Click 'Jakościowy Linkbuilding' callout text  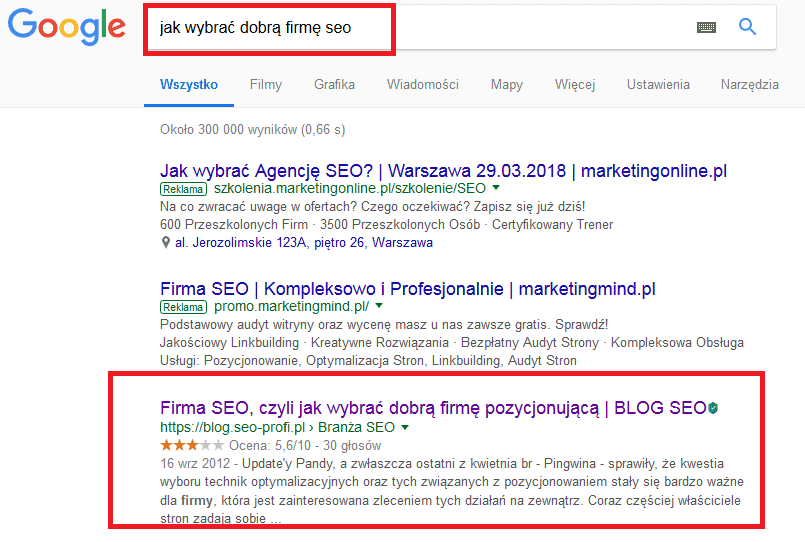(x=229, y=342)
